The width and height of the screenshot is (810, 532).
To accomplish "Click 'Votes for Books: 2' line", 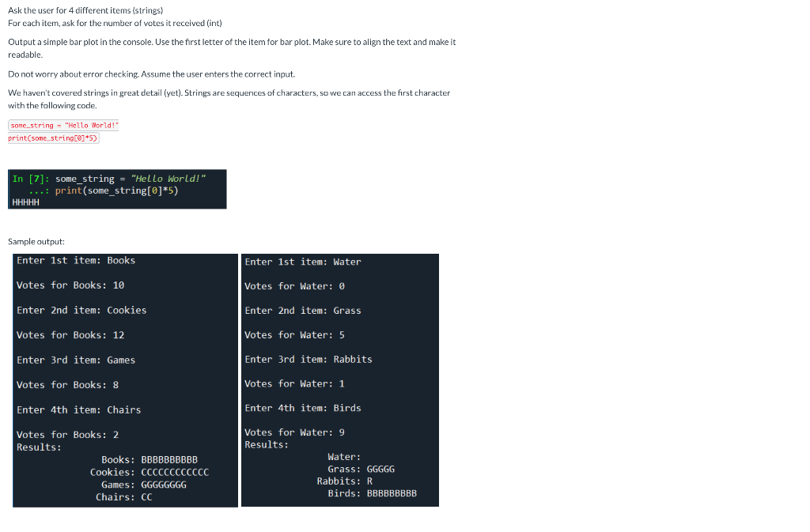I will [x=68, y=435].
